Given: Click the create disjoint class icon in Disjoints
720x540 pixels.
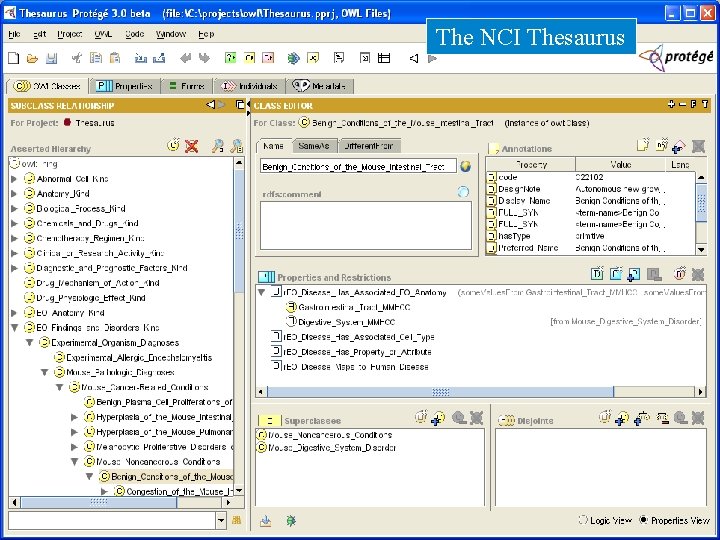Looking at the screenshot, I should (605, 417).
